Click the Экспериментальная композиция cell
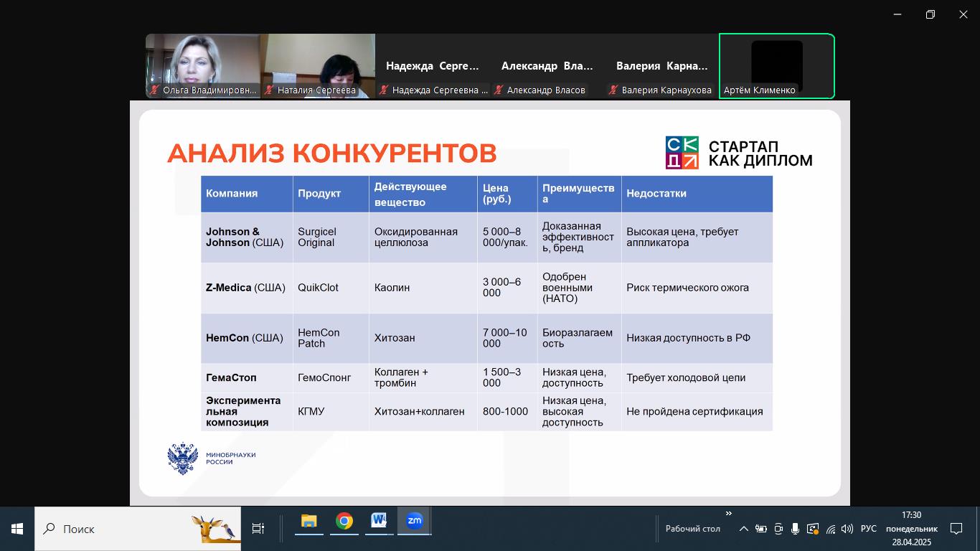This screenshot has height=551, width=980. 247,411
